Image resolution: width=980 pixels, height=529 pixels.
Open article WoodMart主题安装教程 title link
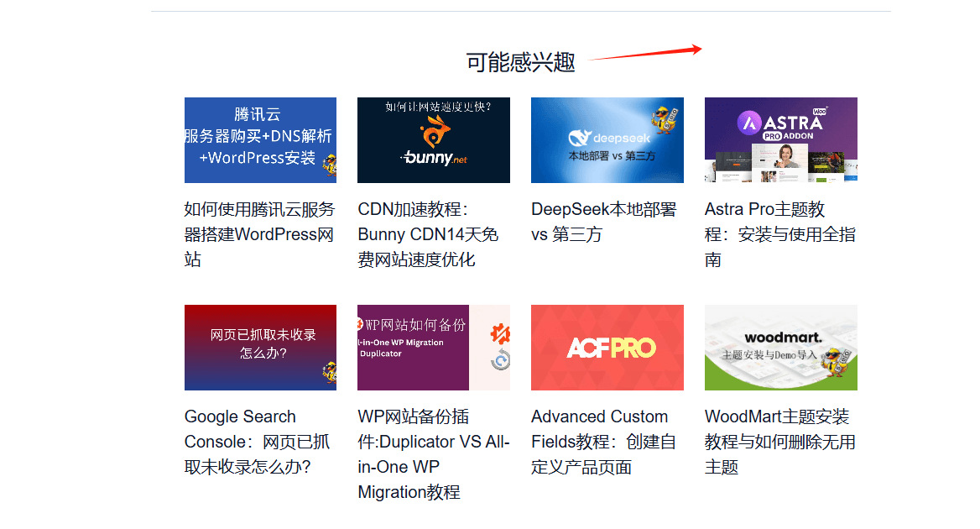tap(780, 442)
